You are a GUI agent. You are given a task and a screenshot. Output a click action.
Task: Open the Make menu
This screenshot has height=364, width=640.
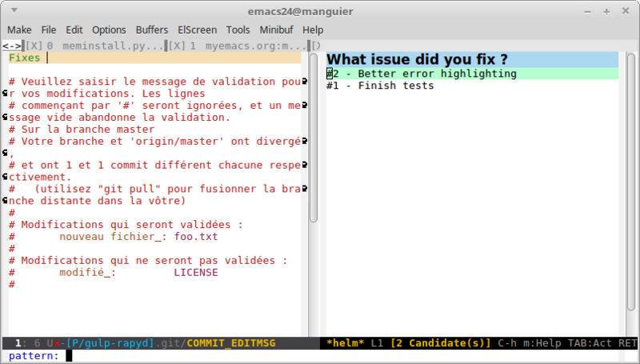click(x=19, y=30)
